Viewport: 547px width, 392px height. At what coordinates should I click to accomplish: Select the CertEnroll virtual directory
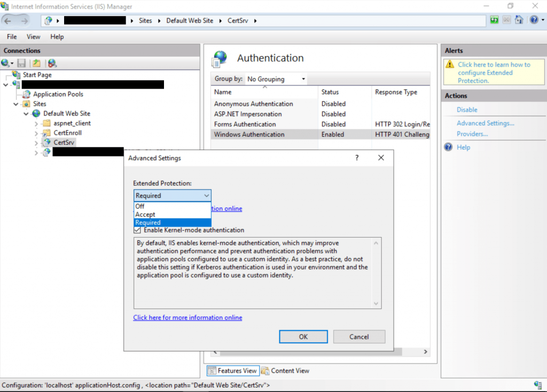tap(67, 133)
